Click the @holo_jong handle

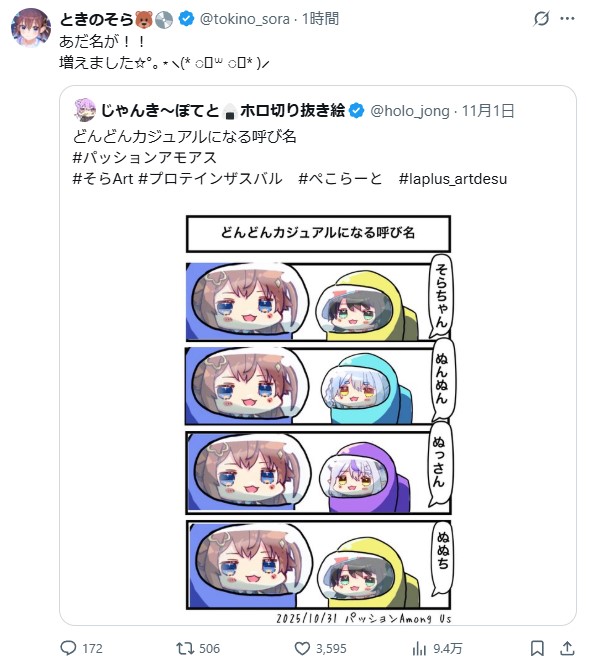[x=410, y=111]
